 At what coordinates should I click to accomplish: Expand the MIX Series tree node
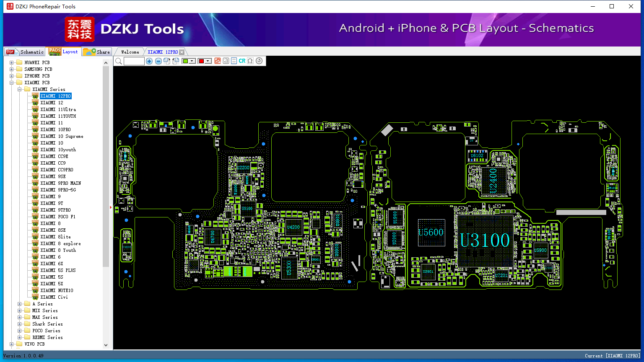pos(19,310)
